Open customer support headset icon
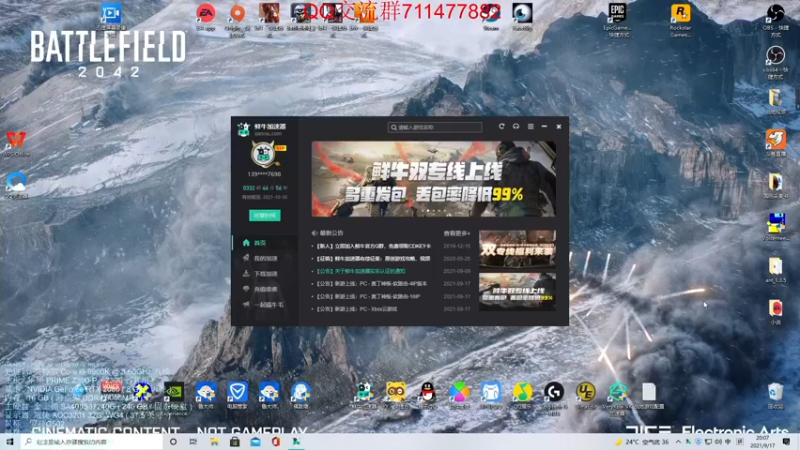800x450 pixels. [516, 126]
